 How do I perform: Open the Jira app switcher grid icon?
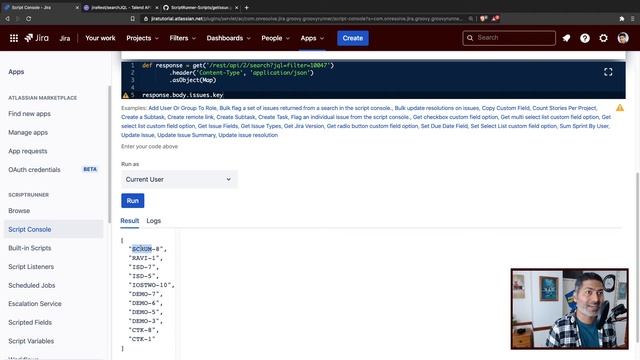tap(13, 38)
